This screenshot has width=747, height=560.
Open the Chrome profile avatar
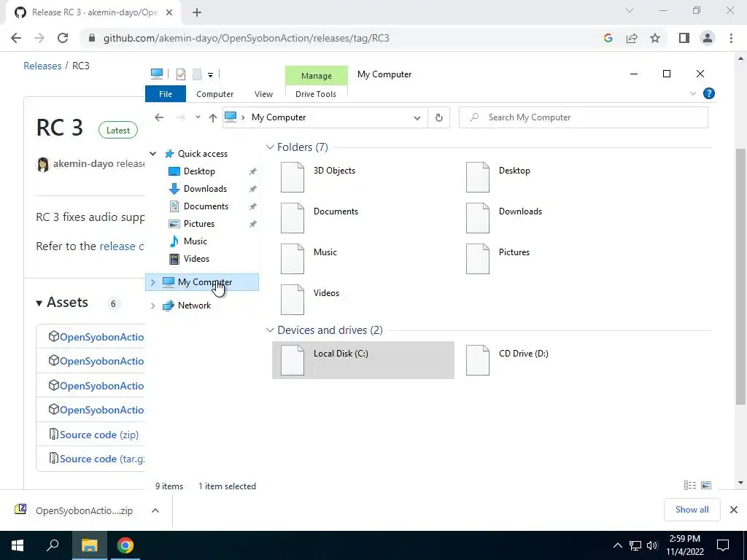click(x=708, y=38)
